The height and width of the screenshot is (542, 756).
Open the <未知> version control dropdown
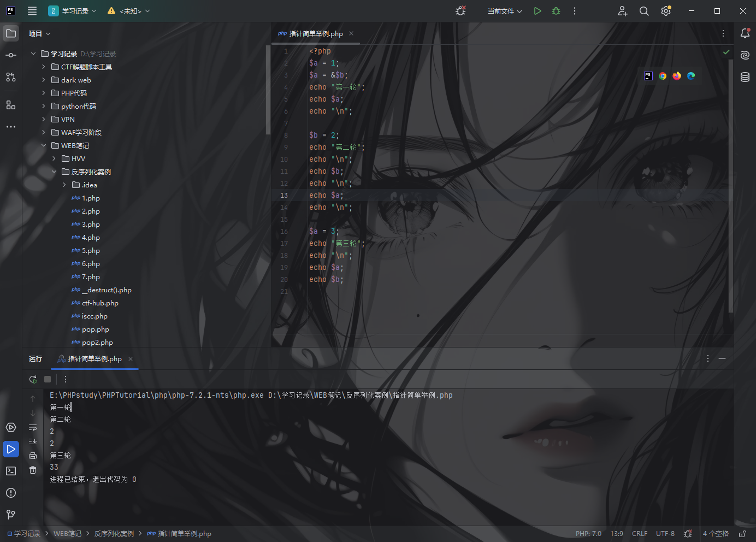(129, 11)
